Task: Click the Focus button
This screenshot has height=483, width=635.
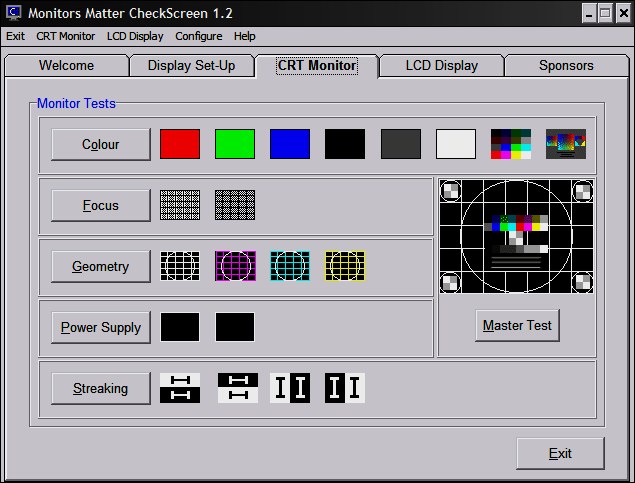Action: 101,205
